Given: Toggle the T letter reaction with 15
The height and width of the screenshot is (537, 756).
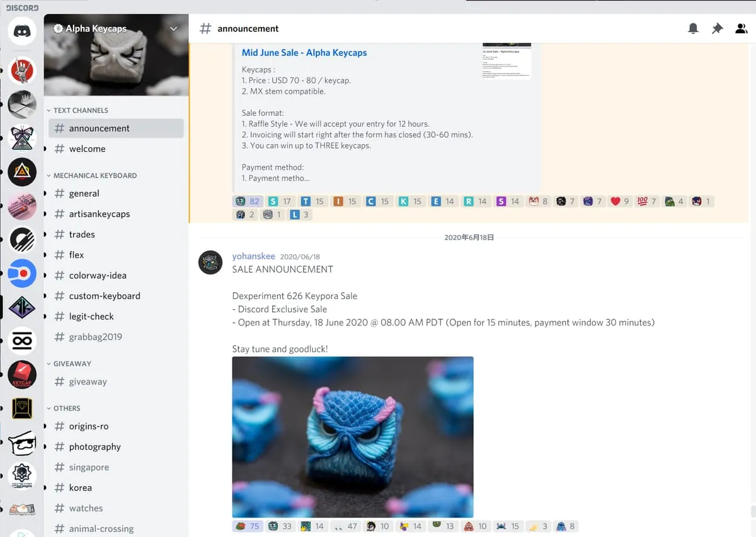Looking at the screenshot, I should pos(312,201).
